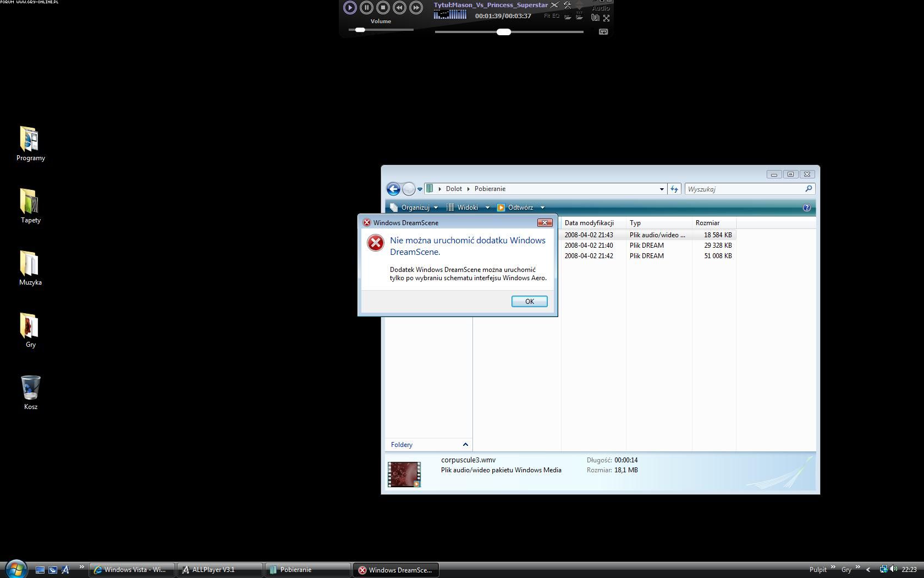Open the Gry desktop folder
This screenshot has width=924, height=578.
(x=30, y=330)
